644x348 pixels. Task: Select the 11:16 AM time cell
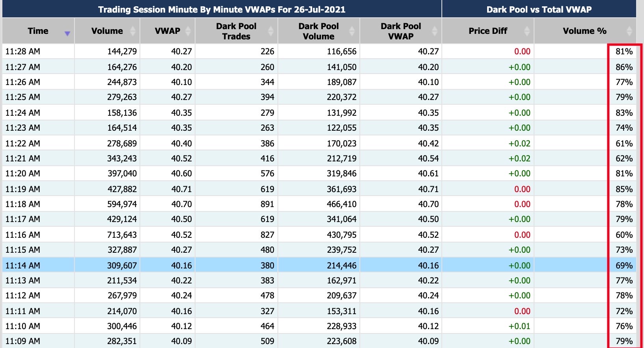click(x=38, y=235)
